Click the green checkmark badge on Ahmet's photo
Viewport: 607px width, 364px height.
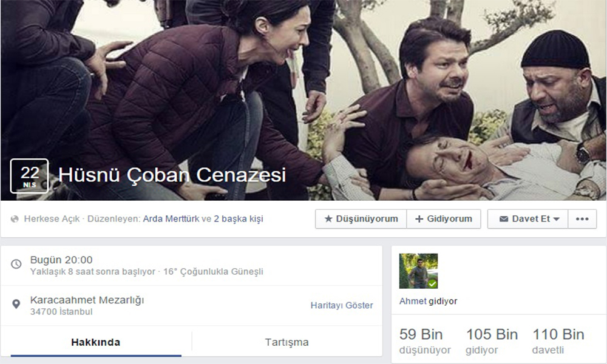tap(432, 283)
